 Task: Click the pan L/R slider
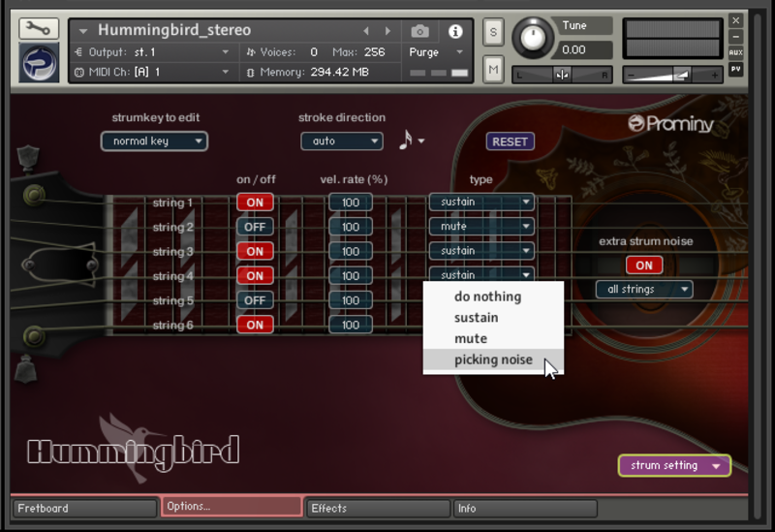(562, 76)
